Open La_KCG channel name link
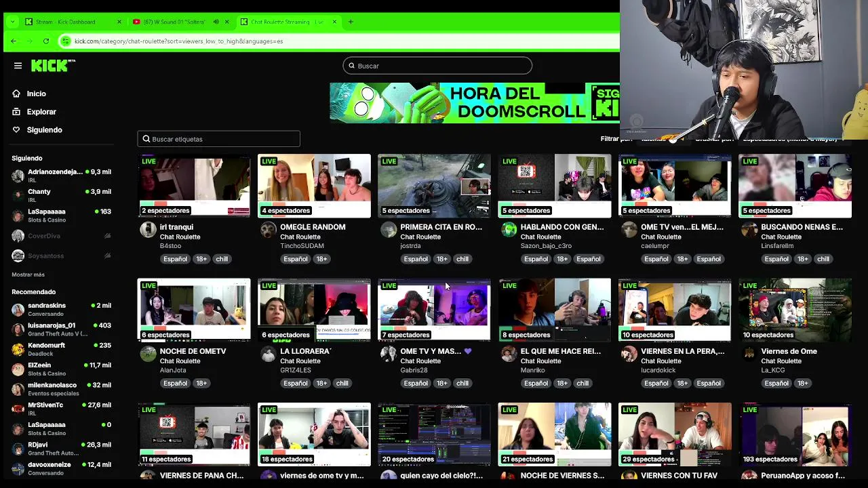Viewport: 868px width, 488px height. 772,370
